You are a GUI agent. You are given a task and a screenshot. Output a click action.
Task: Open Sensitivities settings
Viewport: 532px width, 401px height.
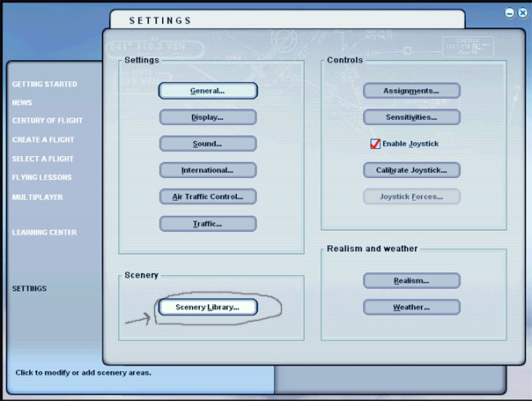(x=411, y=117)
